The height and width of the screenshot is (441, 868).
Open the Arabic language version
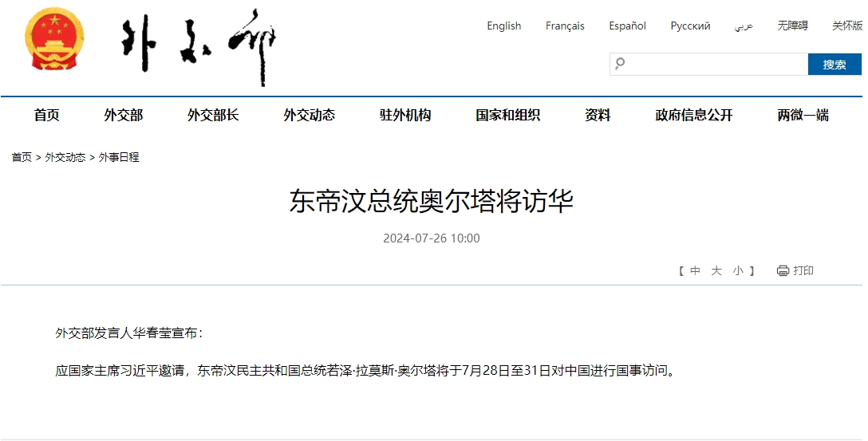(744, 26)
